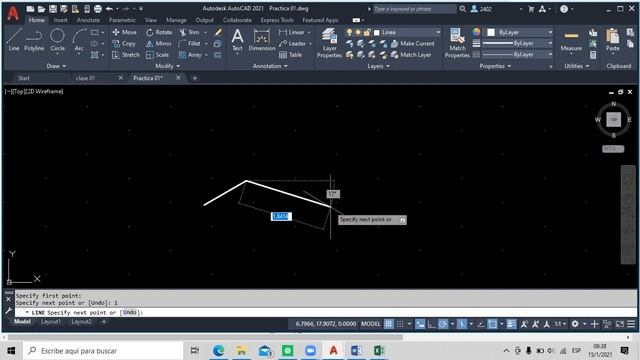Activate the Fillet command

point(190,43)
